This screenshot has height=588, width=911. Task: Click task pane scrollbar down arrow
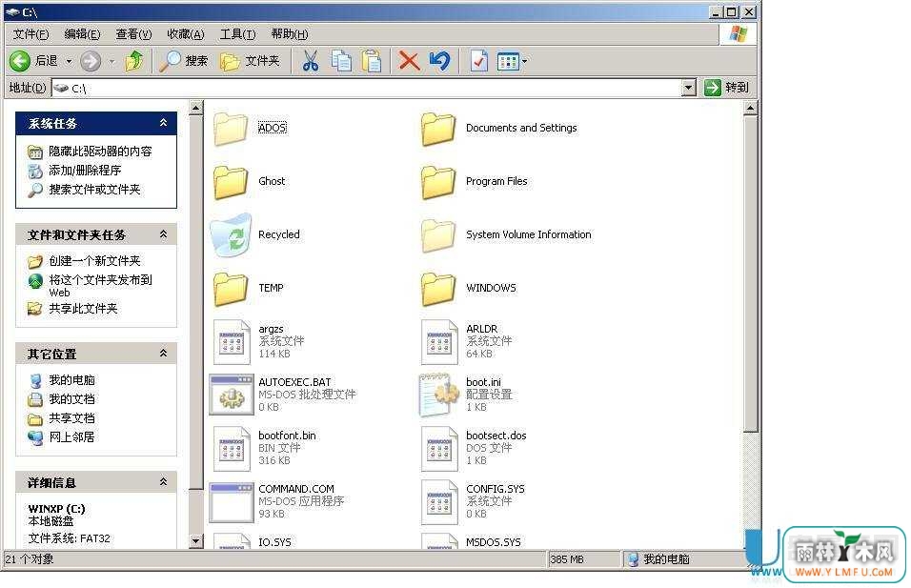[195, 541]
